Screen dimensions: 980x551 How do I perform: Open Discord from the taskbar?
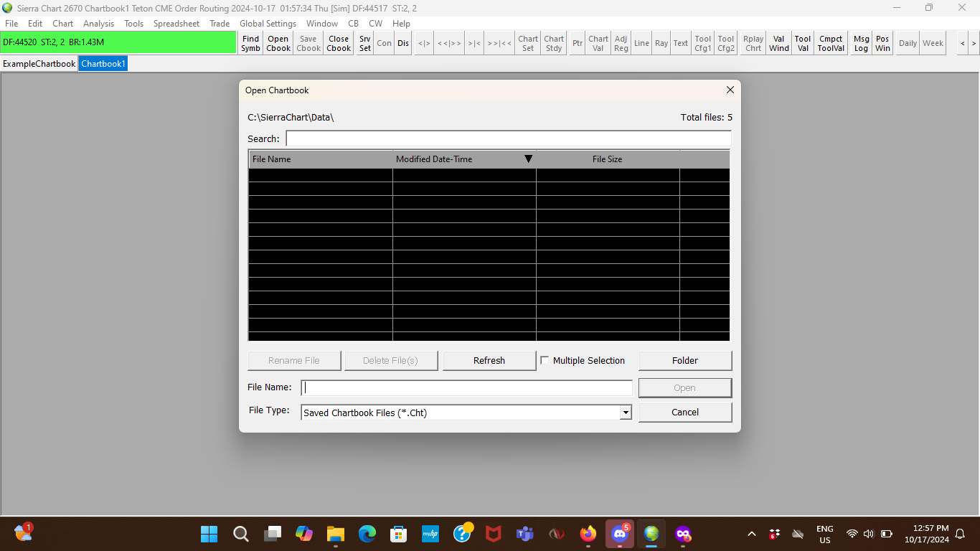620,534
